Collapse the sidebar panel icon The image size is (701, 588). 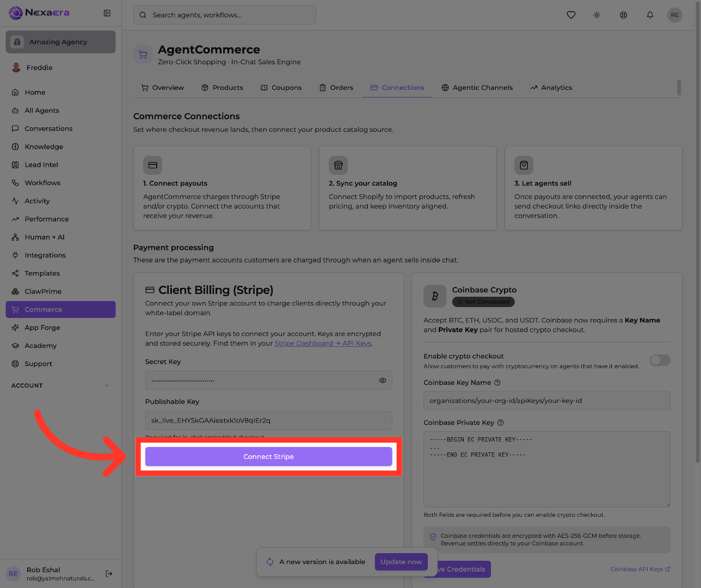107,13
